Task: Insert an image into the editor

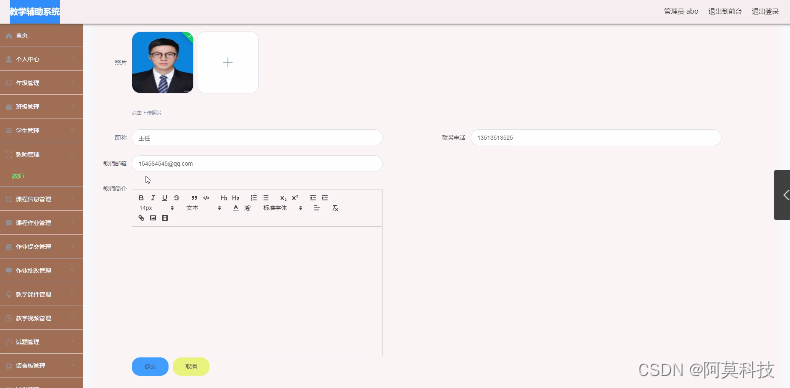Action: point(153,218)
